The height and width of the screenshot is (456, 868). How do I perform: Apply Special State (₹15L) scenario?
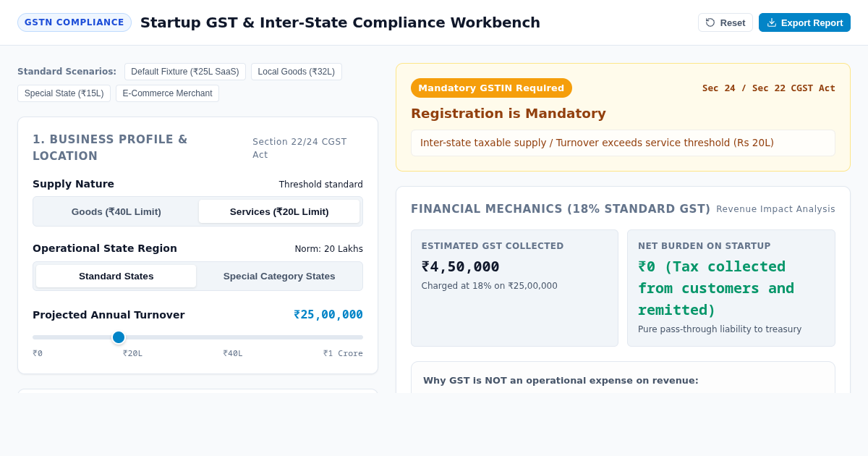click(64, 93)
